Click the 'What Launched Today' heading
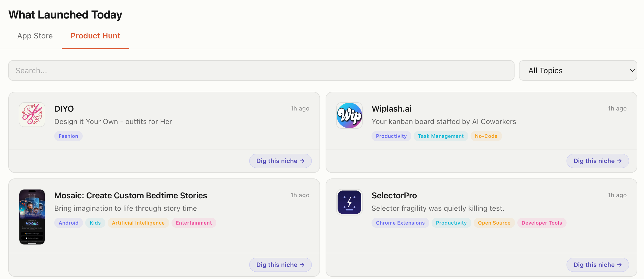 [65, 15]
